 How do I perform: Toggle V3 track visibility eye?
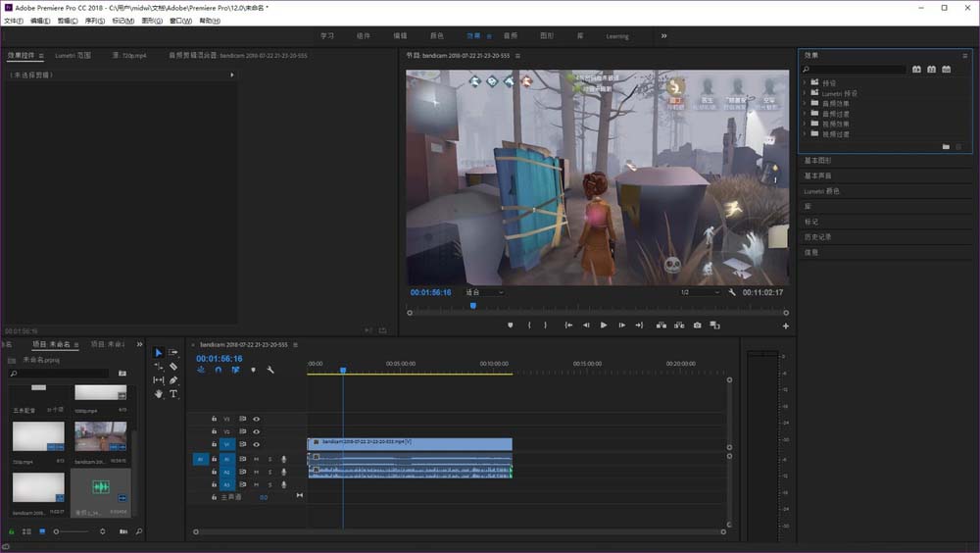pyautogui.click(x=257, y=419)
